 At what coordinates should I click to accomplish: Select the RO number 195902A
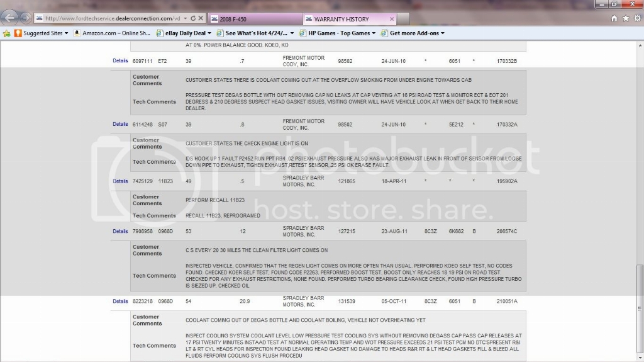coord(507,181)
